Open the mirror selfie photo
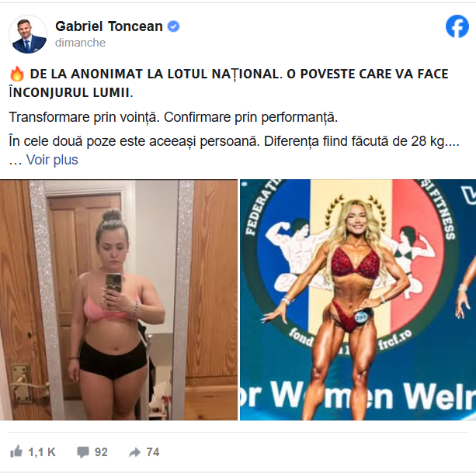Screen dimensions: 476x474 pos(119,300)
